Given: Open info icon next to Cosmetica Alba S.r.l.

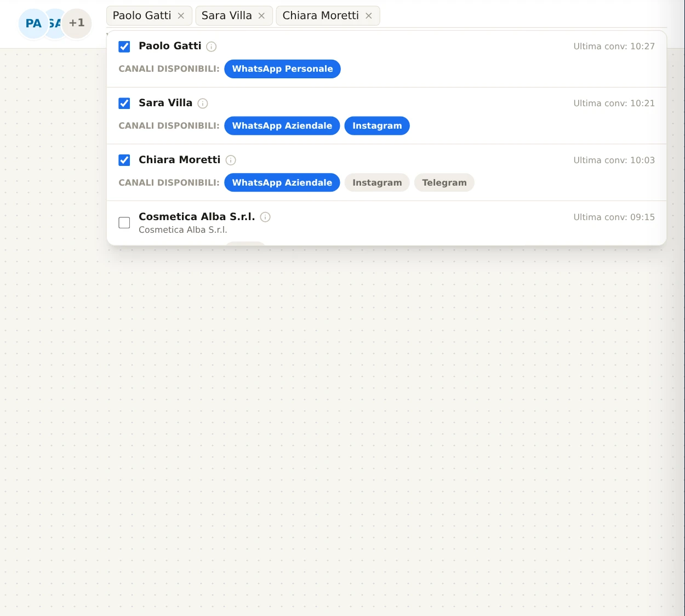Looking at the screenshot, I should pos(265,217).
